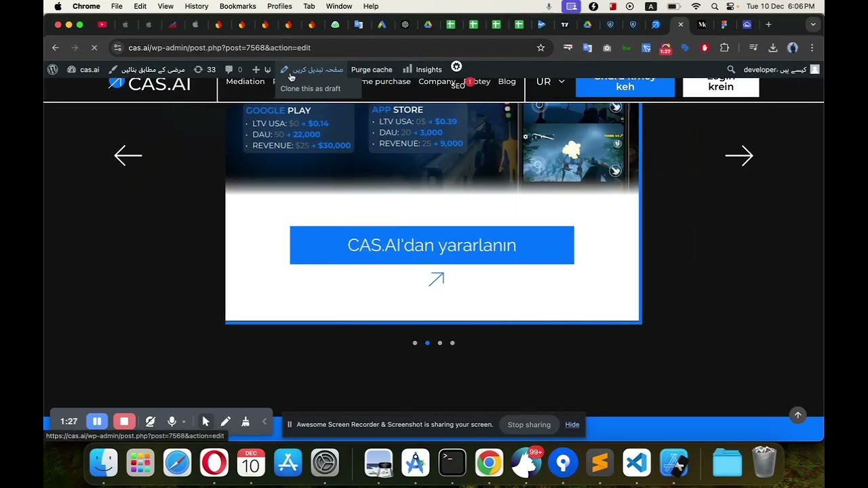This screenshot has height=488, width=868.
Task: Open Chrome three-dot menu
Action: click(x=812, y=47)
